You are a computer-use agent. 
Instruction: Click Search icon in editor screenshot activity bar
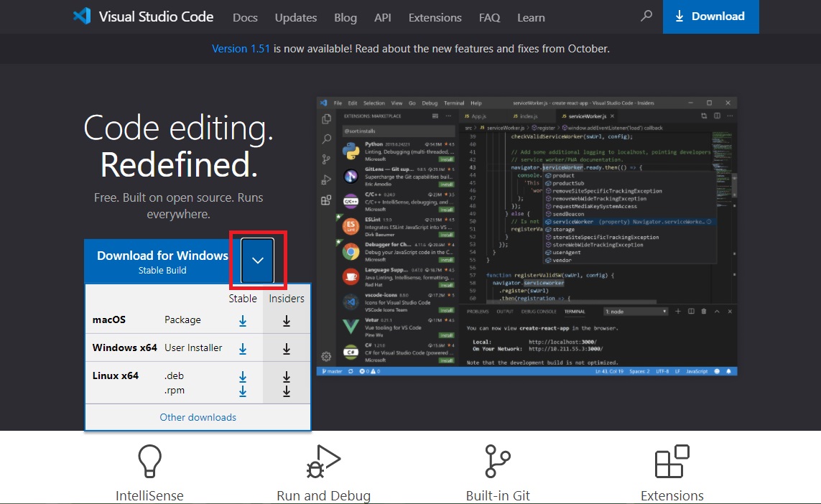tap(326, 139)
